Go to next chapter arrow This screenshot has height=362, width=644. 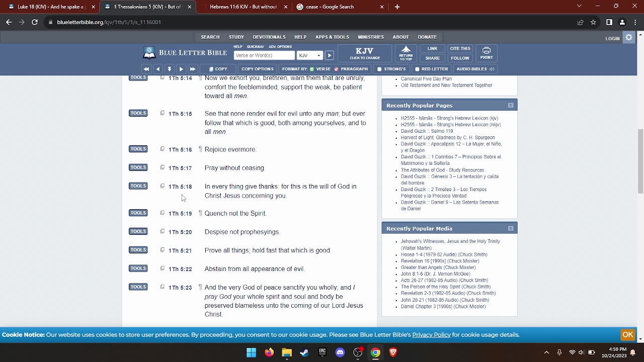point(181,69)
